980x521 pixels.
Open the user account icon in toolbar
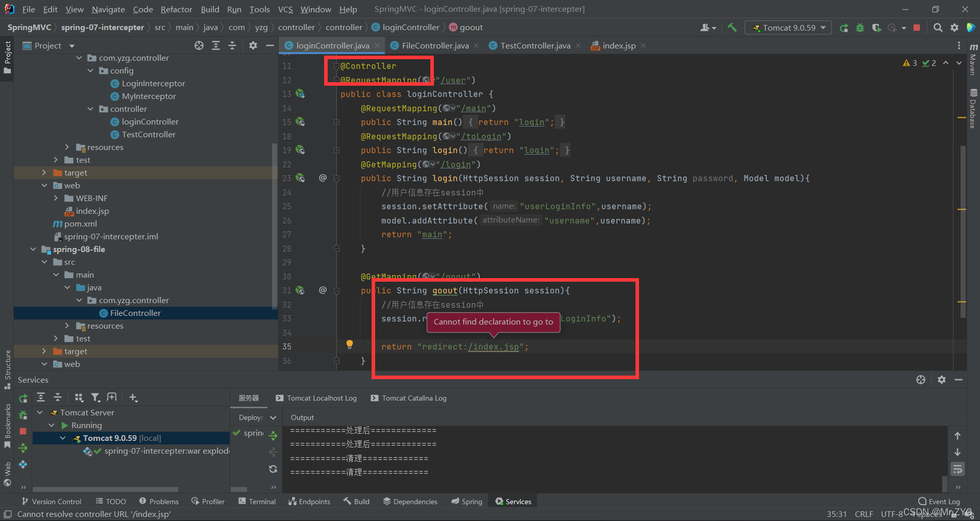708,28
